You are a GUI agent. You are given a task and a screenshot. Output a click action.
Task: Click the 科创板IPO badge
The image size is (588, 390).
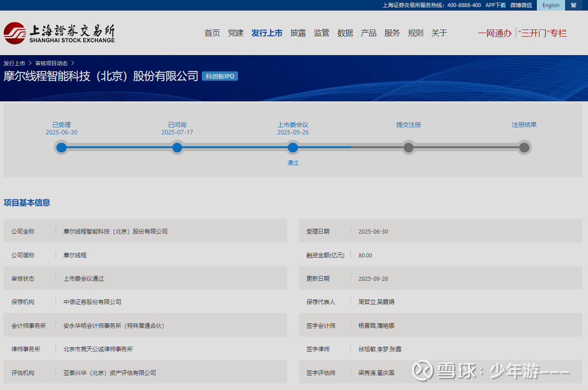pyautogui.click(x=220, y=76)
